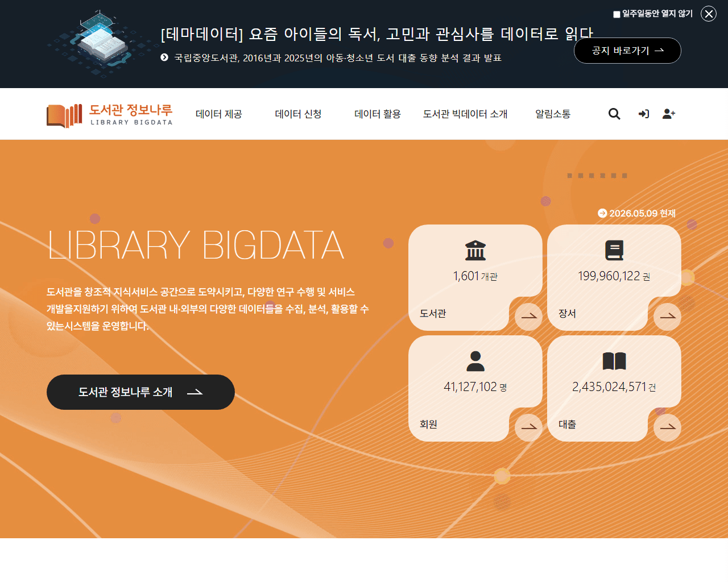Click the 1,601 개관 count
The width and height of the screenshot is (728, 582).
tap(475, 276)
